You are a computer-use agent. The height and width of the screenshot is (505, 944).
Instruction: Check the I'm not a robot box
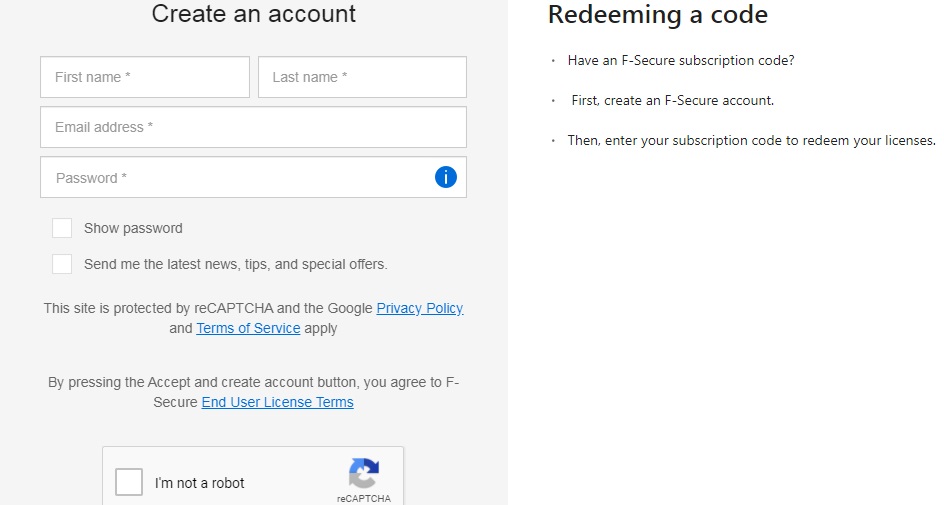pyautogui.click(x=129, y=482)
